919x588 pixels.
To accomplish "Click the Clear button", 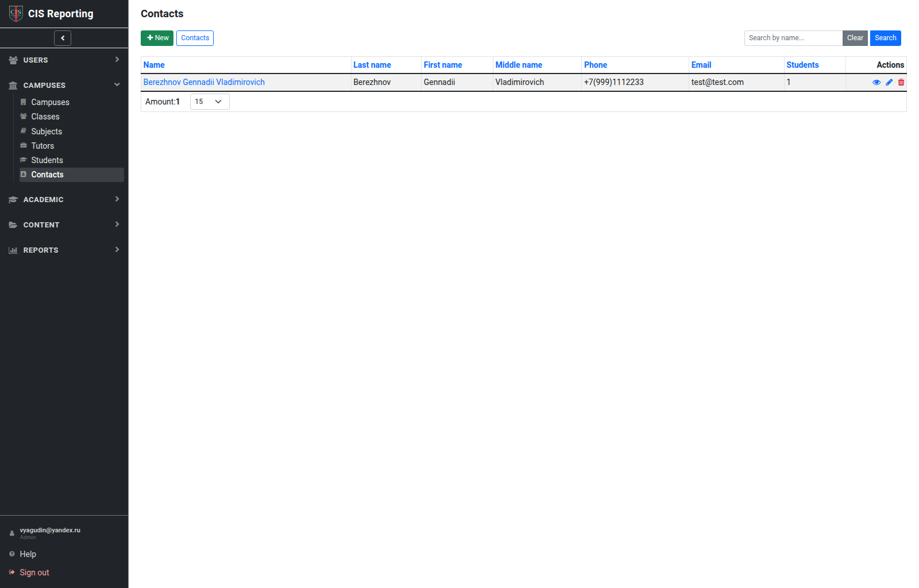I will coord(855,38).
